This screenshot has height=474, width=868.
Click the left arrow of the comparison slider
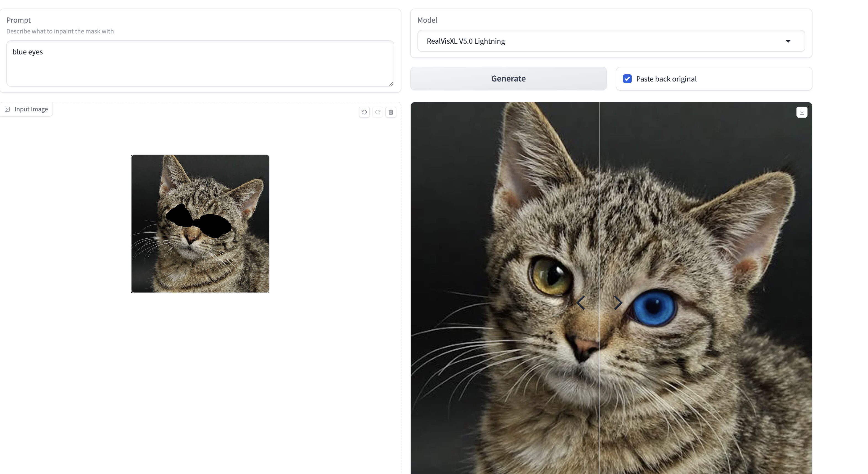[x=581, y=303]
